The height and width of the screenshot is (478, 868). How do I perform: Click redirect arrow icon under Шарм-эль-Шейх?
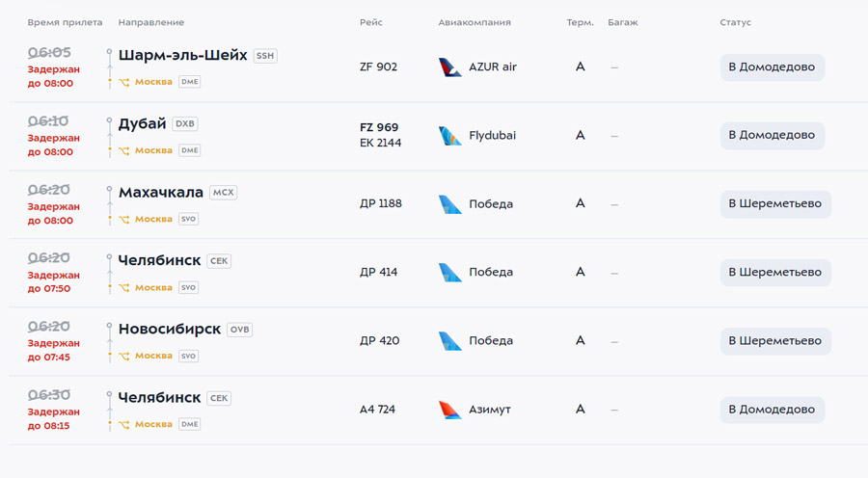pos(124,83)
